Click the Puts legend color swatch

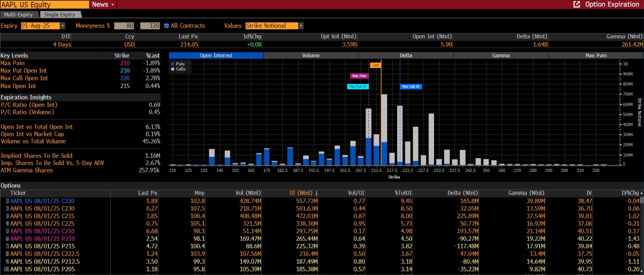(173, 64)
